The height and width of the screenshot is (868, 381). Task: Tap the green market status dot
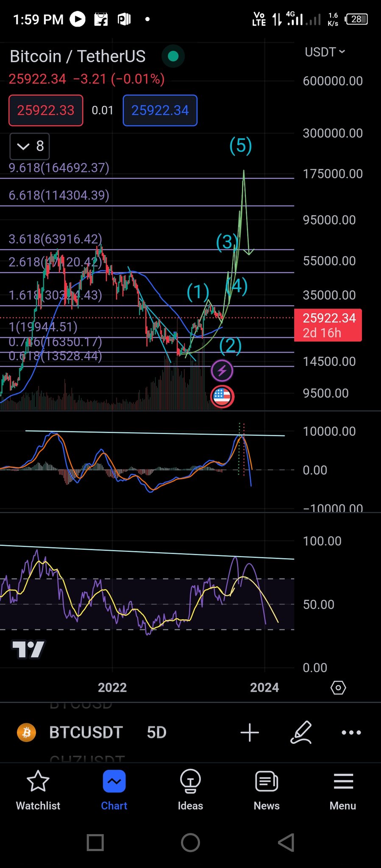173,56
